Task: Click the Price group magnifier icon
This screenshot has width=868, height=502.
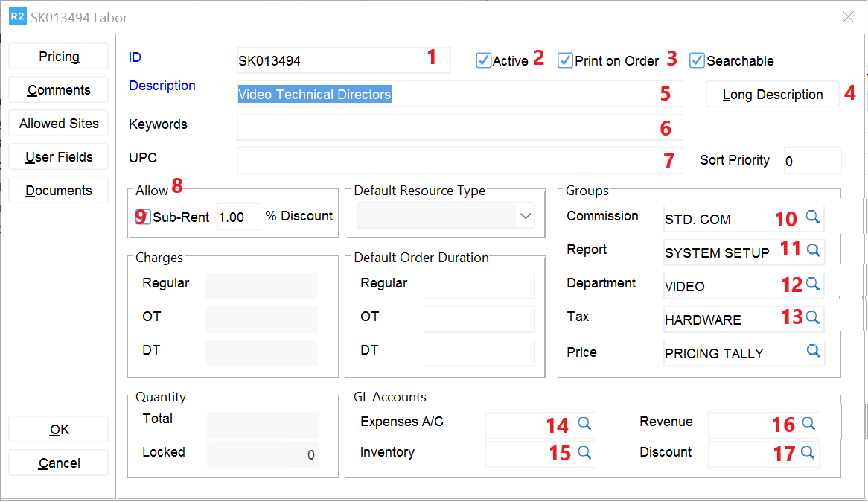Action: tap(813, 351)
